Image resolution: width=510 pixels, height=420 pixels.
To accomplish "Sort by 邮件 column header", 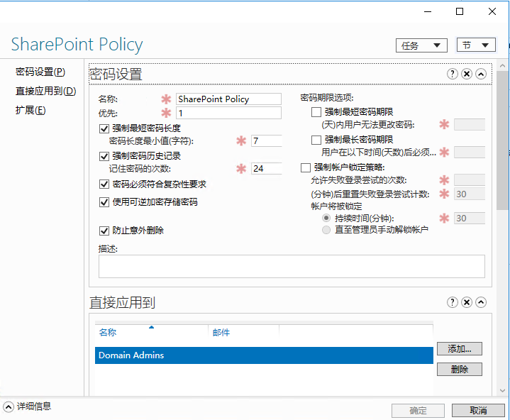I will coord(243,333).
